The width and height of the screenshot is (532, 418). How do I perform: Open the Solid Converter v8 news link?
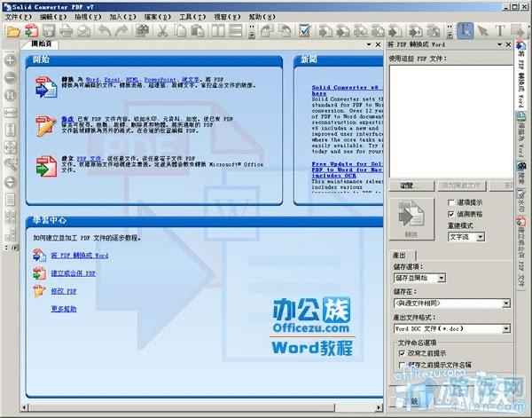347,90
